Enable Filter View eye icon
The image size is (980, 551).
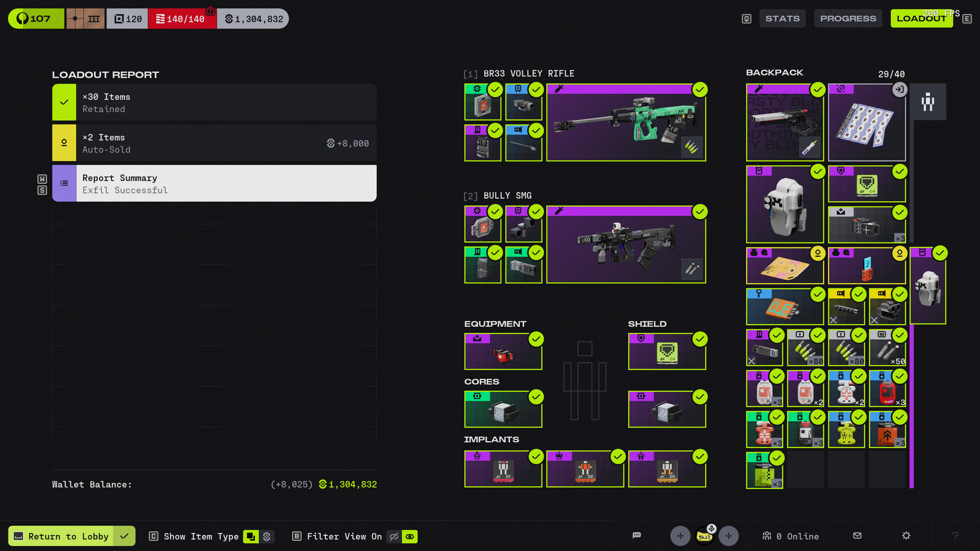click(410, 536)
